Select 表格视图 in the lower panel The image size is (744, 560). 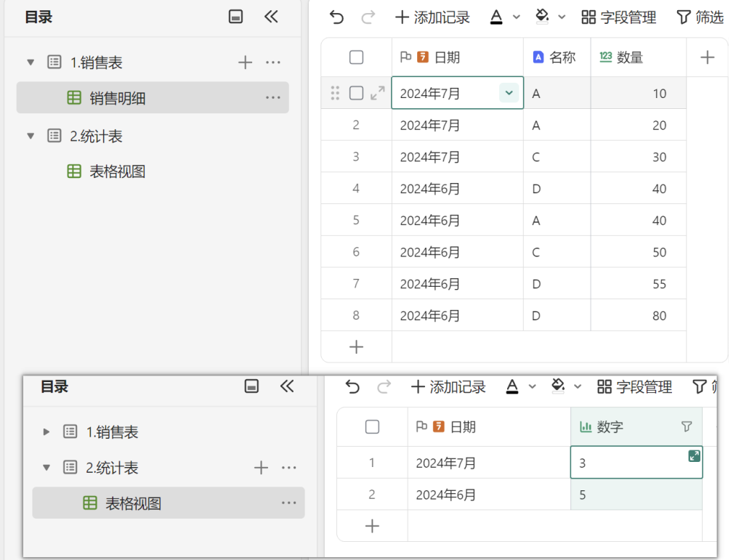[169, 503]
